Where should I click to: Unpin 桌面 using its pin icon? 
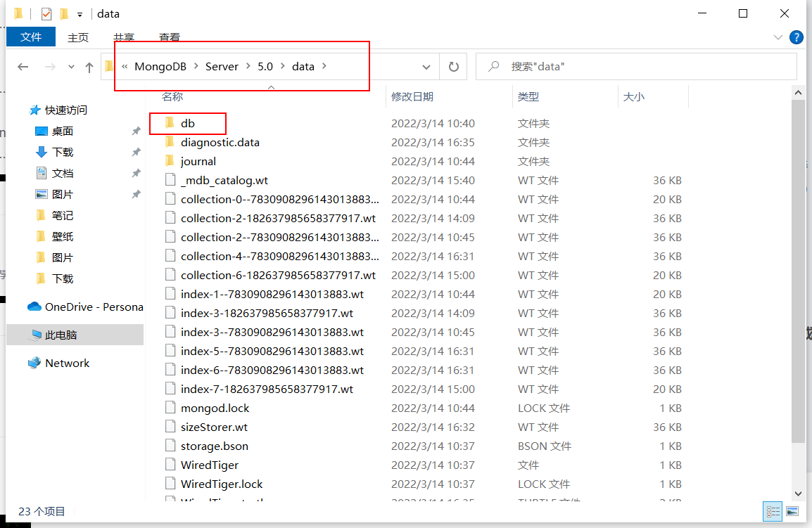[137, 131]
